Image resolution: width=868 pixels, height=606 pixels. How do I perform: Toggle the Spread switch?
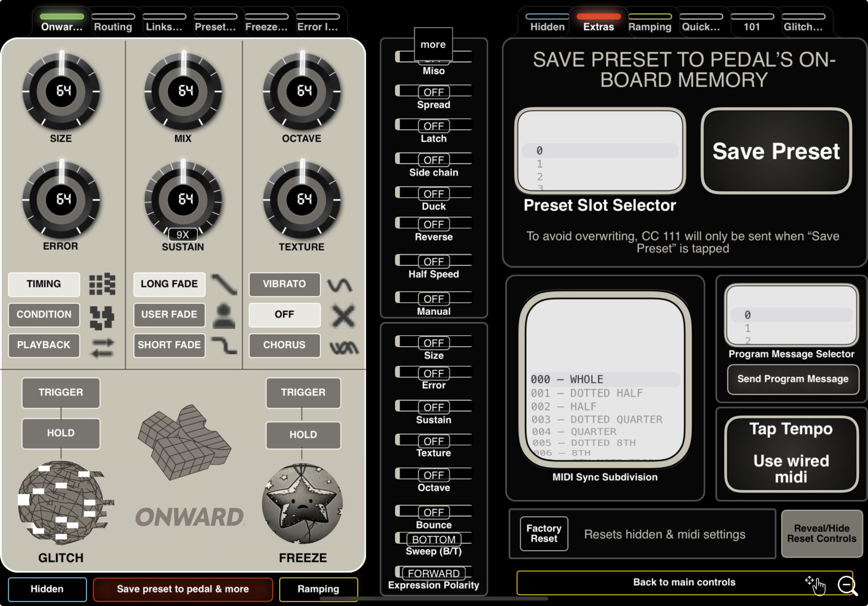(433, 91)
